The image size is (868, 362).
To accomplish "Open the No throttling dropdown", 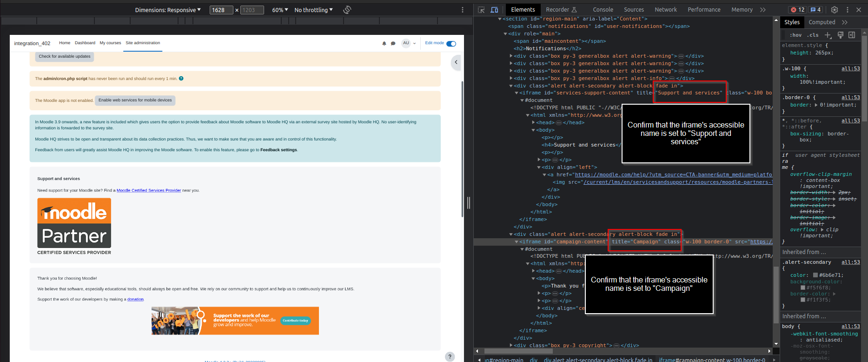I will pos(313,10).
